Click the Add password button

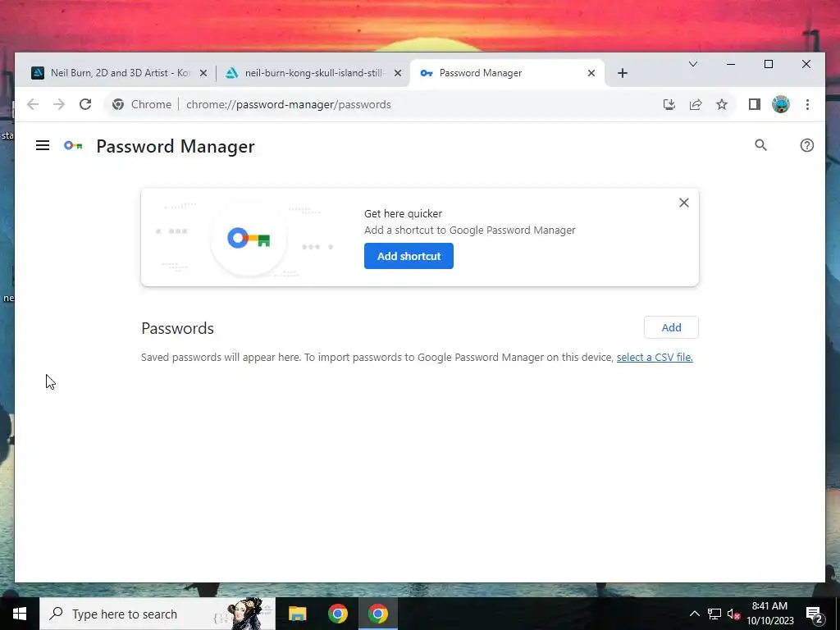[x=671, y=327]
